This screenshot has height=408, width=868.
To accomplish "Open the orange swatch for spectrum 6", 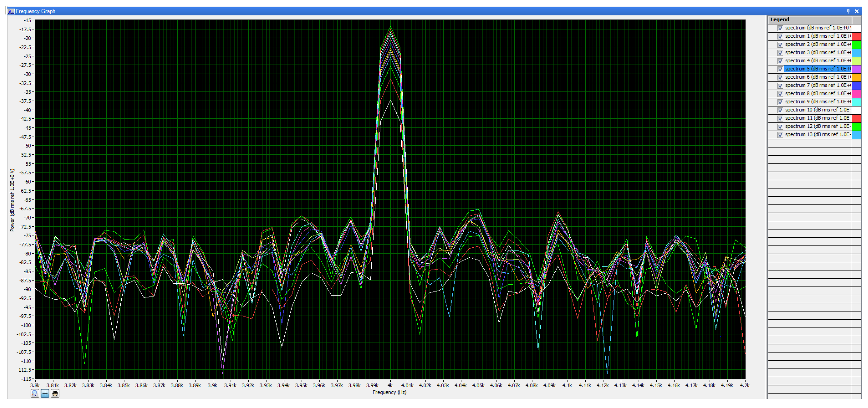I will [856, 77].
